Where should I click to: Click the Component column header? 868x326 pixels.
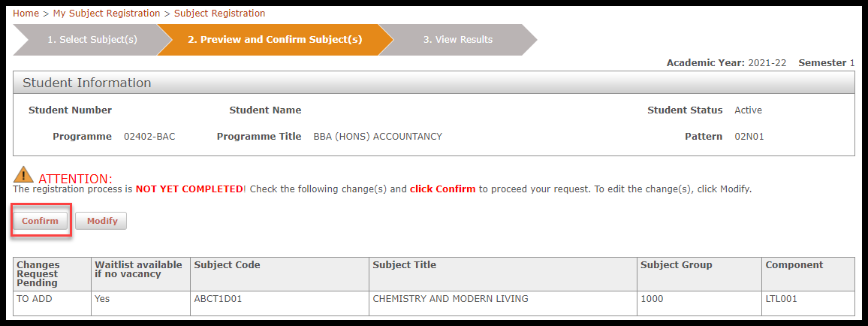pos(808,274)
